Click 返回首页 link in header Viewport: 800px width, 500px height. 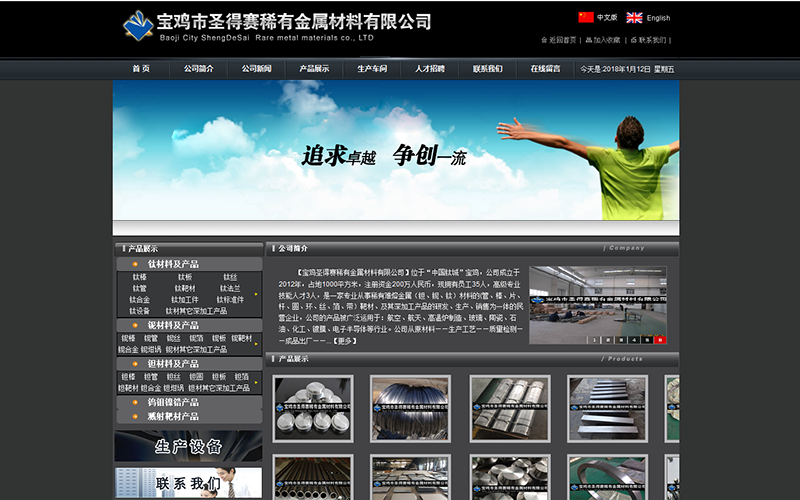coord(562,40)
